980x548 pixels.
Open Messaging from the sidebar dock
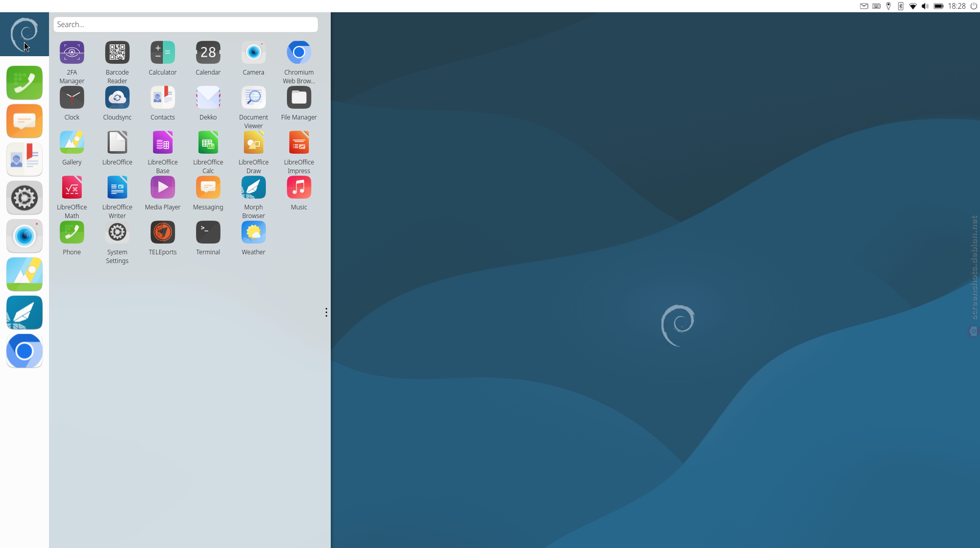(x=24, y=121)
